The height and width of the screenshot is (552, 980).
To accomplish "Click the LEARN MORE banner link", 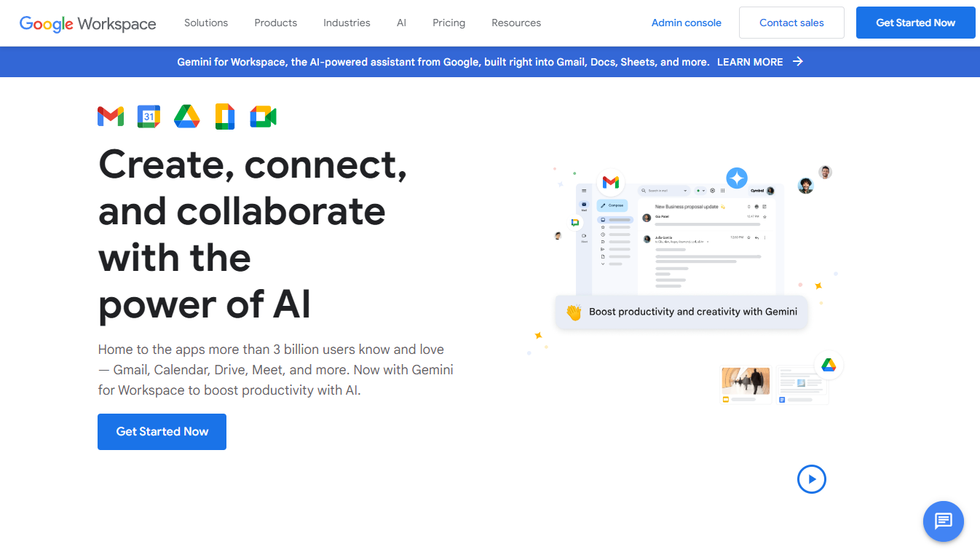I will pyautogui.click(x=750, y=62).
